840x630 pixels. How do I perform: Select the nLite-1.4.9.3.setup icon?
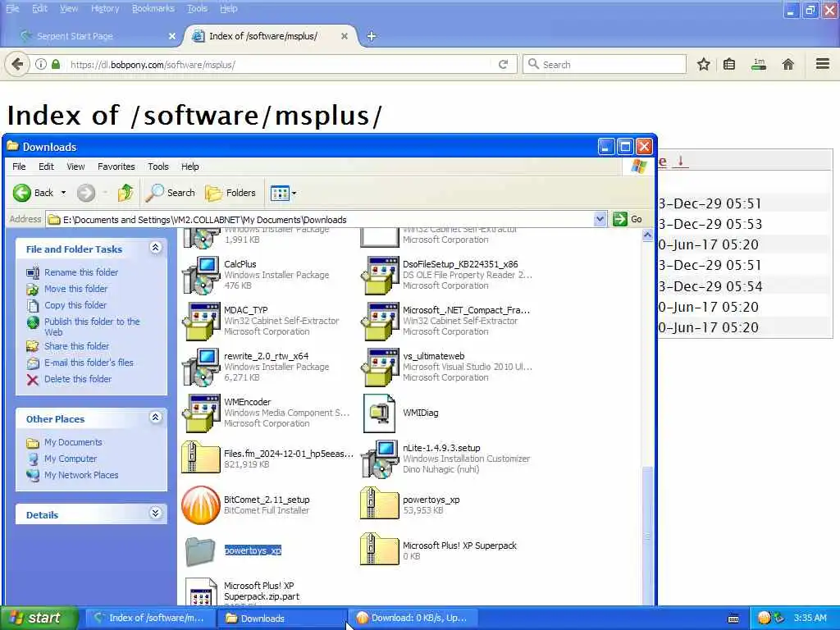[380, 459]
